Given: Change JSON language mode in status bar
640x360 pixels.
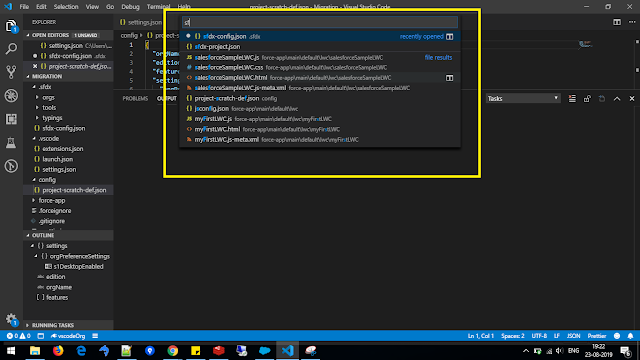Looking at the screenshot, I should click(573, 336).
